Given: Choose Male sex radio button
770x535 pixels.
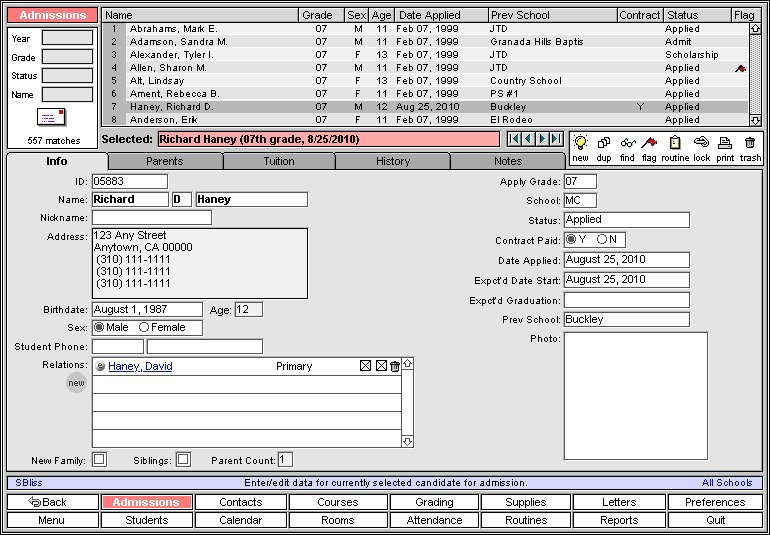Looking at the screenshot, I should click(99, 327).
